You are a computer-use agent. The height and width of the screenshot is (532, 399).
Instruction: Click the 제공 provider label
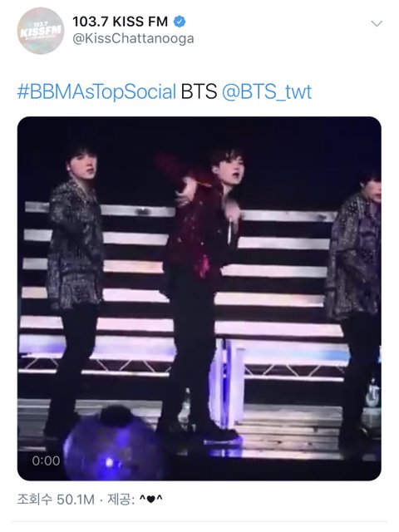click(x=119, y=500)
